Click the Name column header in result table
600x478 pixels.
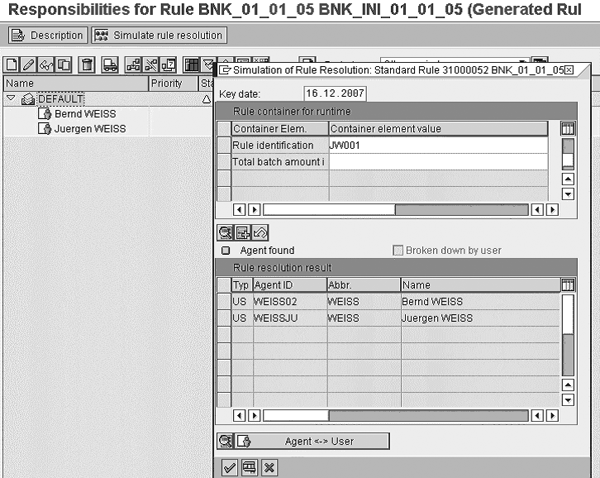[x=481, y=285]
